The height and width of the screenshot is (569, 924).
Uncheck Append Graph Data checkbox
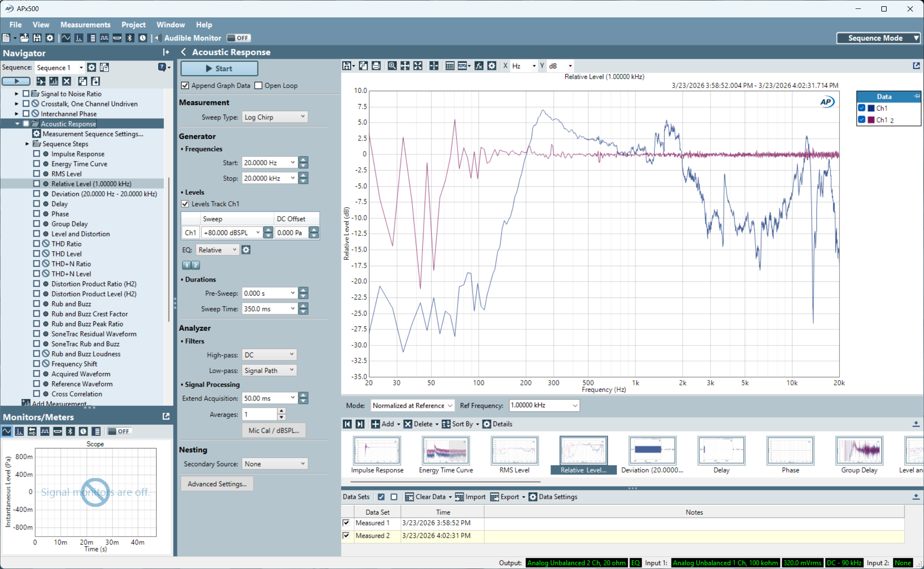coord(185,85)
